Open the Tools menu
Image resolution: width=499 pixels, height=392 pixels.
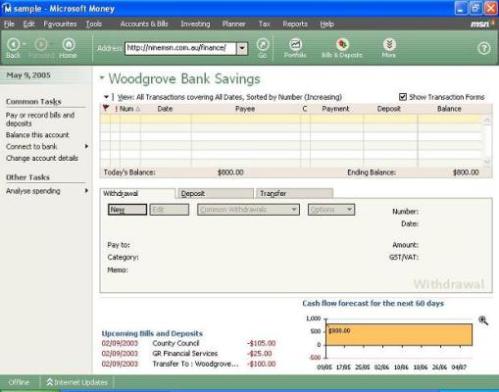point(94,24)
